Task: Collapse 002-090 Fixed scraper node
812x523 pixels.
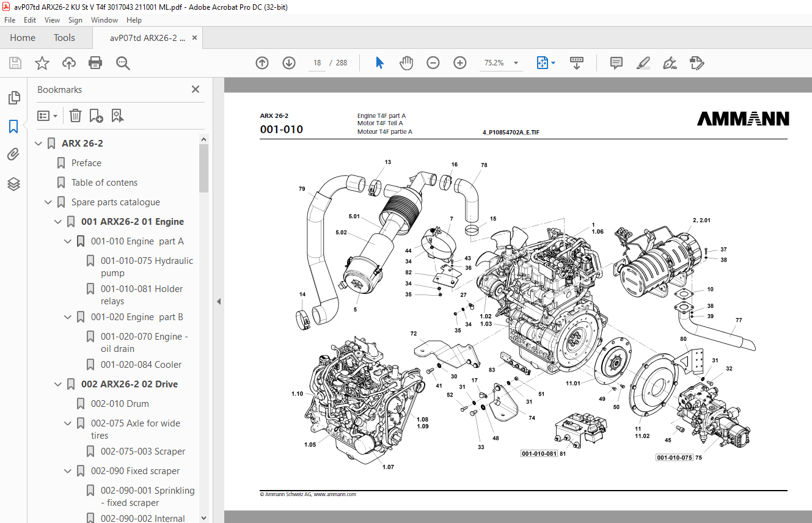Action: pos(68,471)
